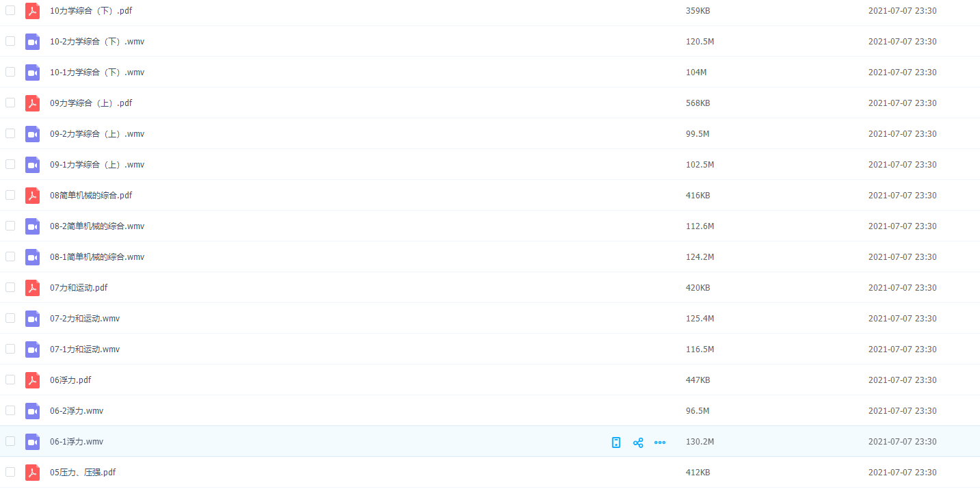
Task: Click the PDF icon of 06浮力.pdf
Action: (32, 380)
